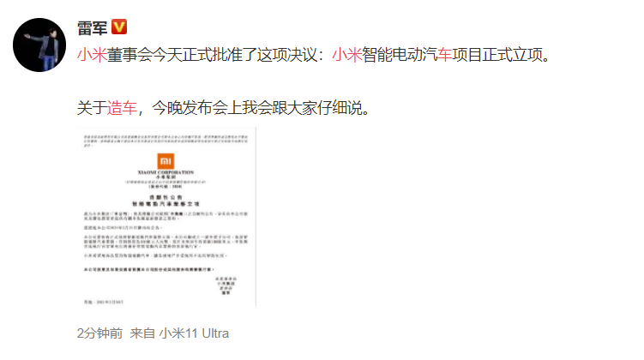644x360 pixels.
Task: Click the date line at document bottom
Action: pos(104,302)
